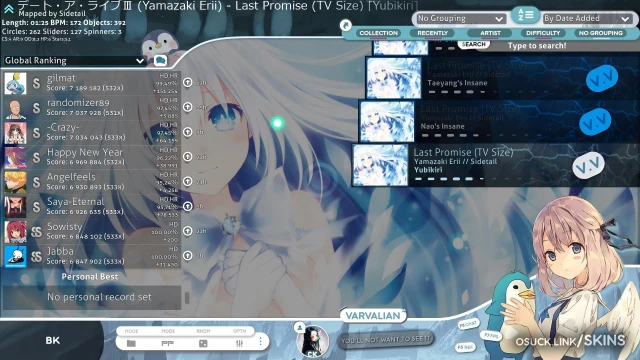Viewport: 640px width, 360px height.
Task: Select the No Grouping tab
Action: click(x=600, y=33)
